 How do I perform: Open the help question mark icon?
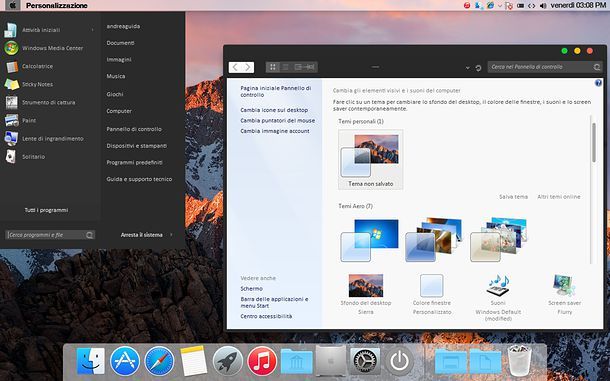coord(598,83)
